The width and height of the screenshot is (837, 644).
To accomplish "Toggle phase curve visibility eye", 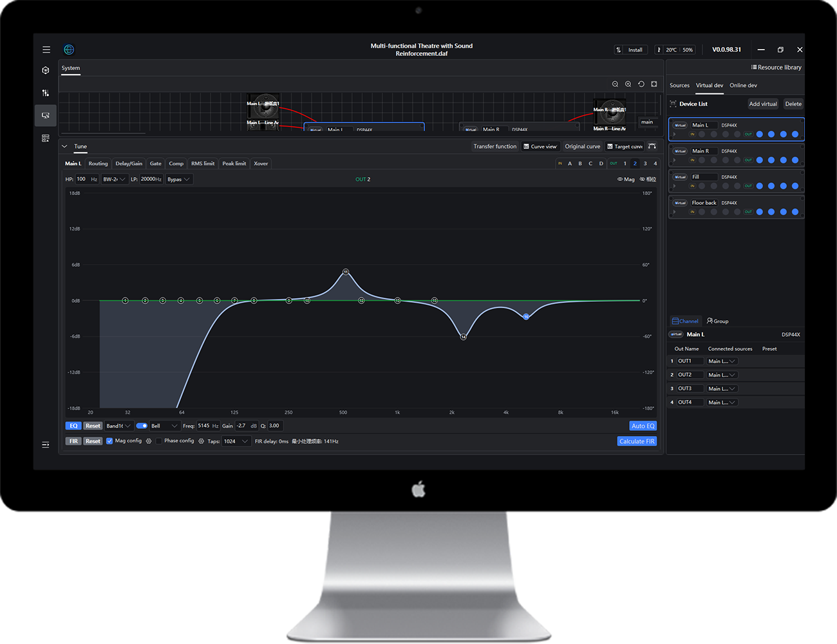I will [x=642, y=179].
